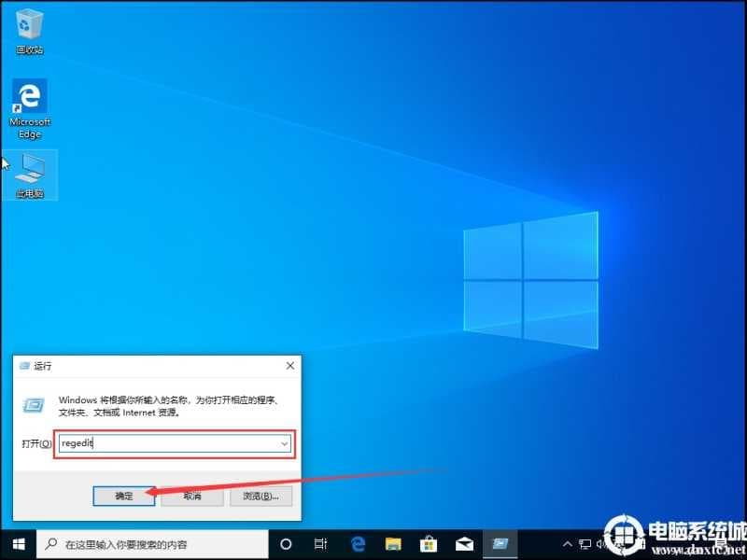Expand the Open field dropdown history

click(284, 444)
